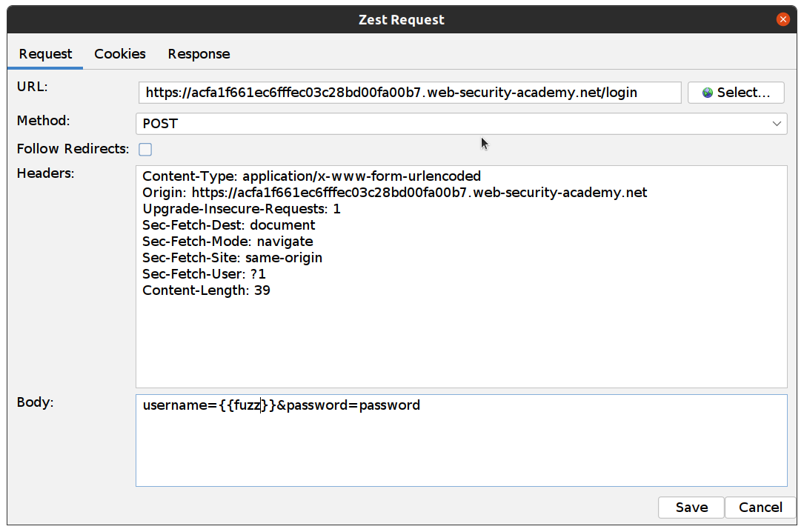Click the Upgrade-Insecure-Requests header line

(241, 209)
